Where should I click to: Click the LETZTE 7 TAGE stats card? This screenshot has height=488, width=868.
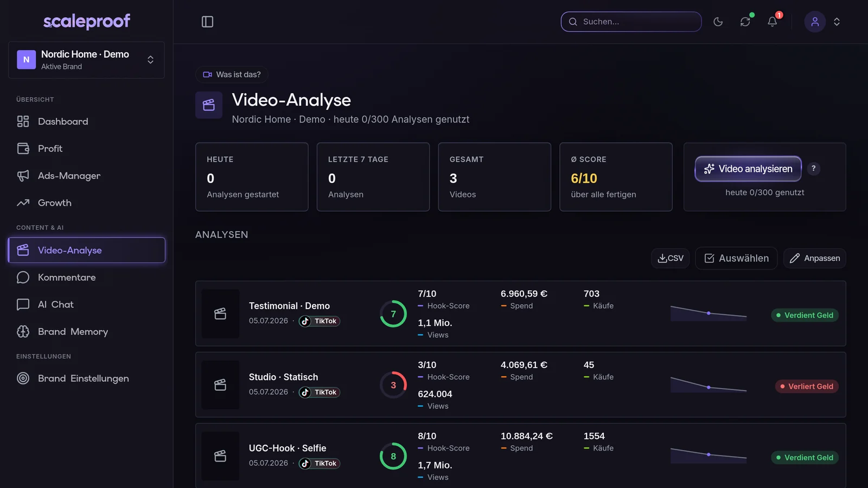tap(373, 177)
